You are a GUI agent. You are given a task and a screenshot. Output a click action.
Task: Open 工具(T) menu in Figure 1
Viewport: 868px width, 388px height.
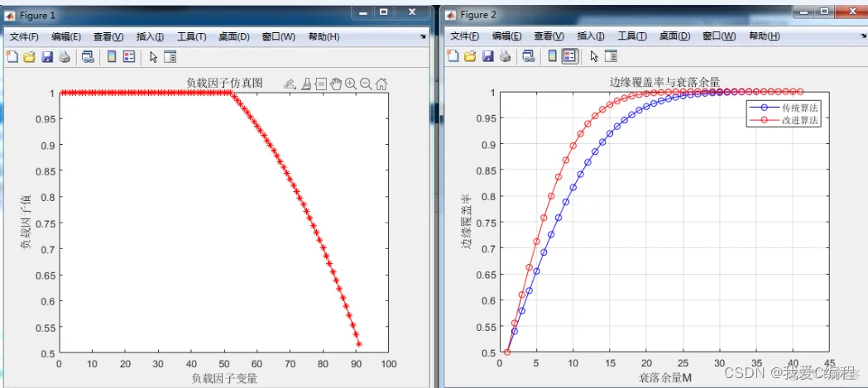pos(191,37)
